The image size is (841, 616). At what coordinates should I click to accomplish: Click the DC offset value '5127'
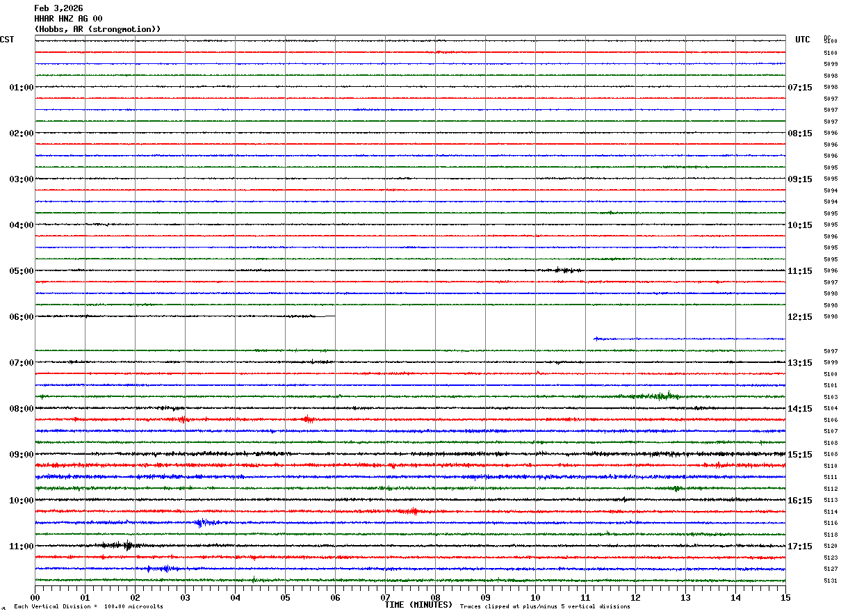click(x=831, y=569)
